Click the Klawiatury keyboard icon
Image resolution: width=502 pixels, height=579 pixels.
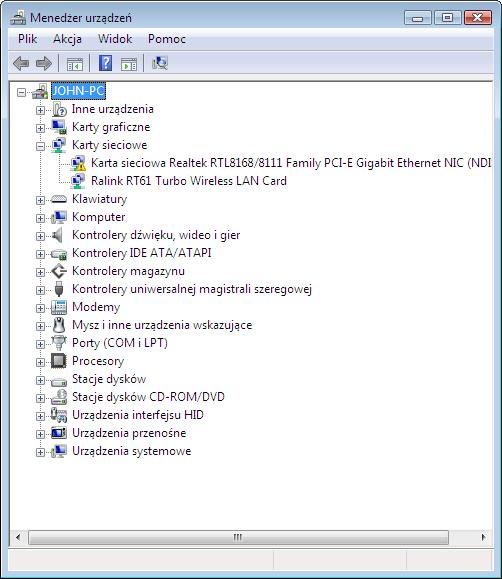(59, 199)
